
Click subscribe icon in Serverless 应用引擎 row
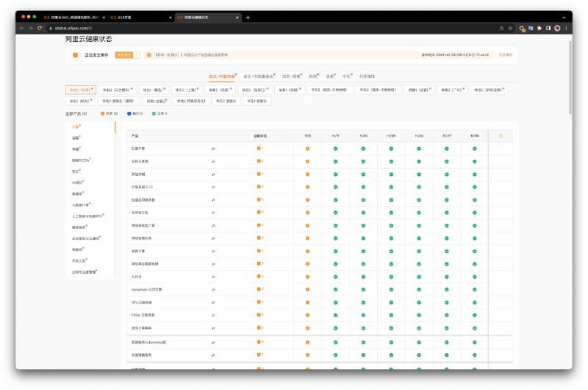pyautogui.click(x=213, y=290)
